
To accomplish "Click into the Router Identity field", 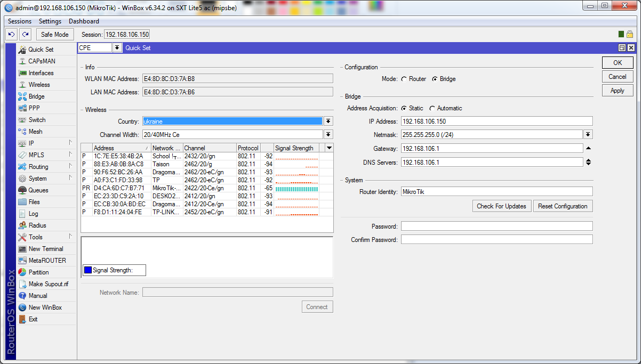I will (x=496, y=191).
